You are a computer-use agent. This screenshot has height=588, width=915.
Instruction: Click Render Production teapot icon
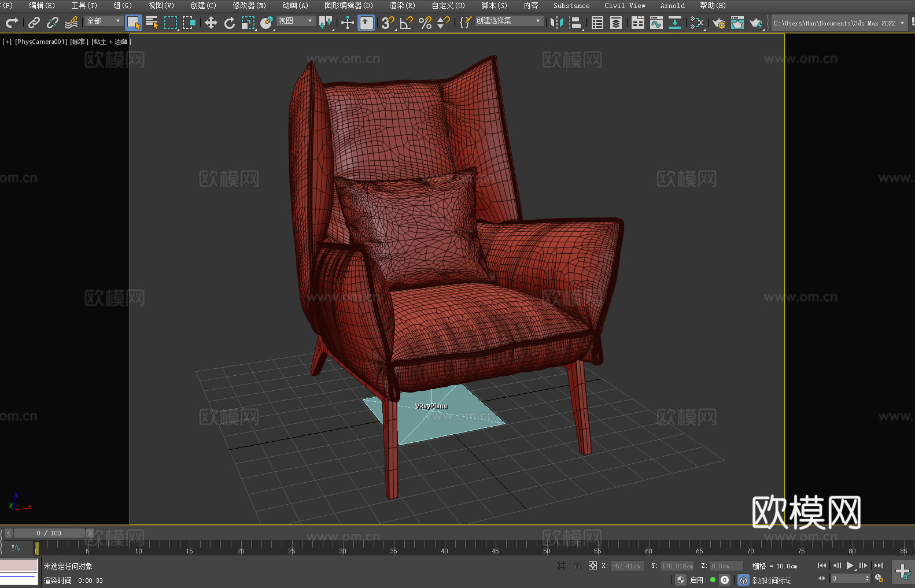point(756,23)
